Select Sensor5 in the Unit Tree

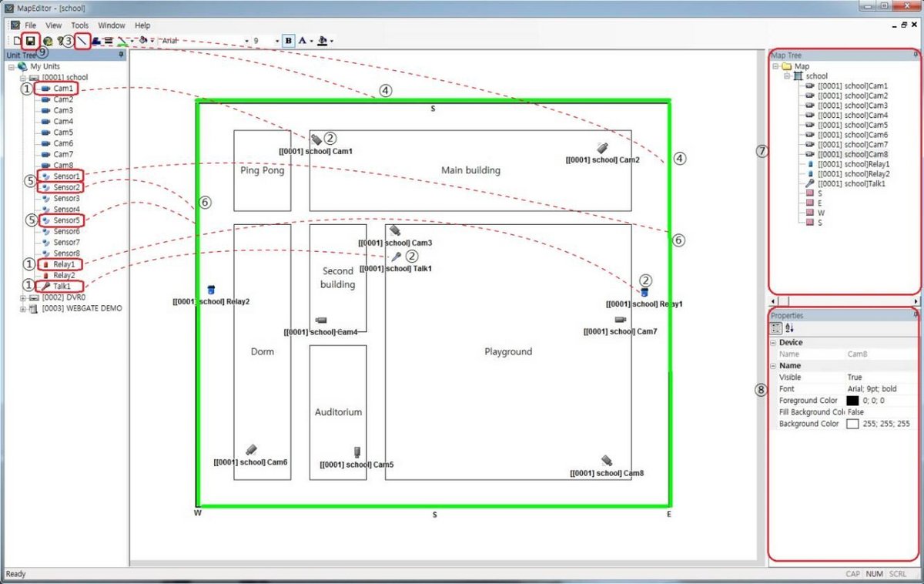[66, 220]
